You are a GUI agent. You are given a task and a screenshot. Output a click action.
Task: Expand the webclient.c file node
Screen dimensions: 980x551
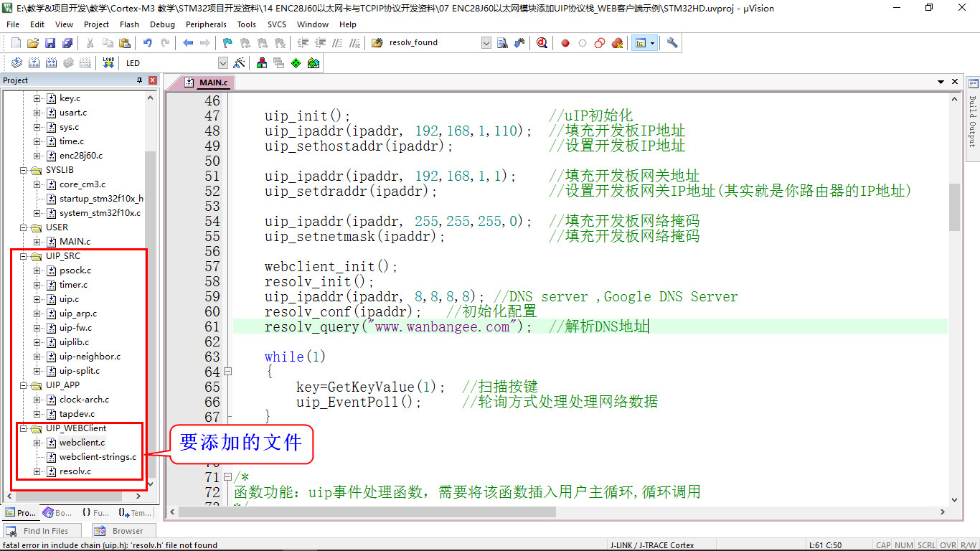coord(37,443)
